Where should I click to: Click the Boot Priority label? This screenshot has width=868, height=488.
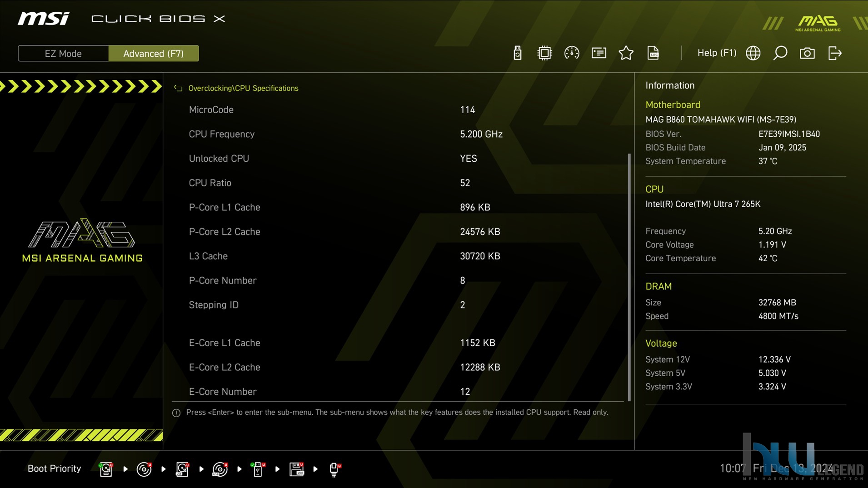(54, 468)
